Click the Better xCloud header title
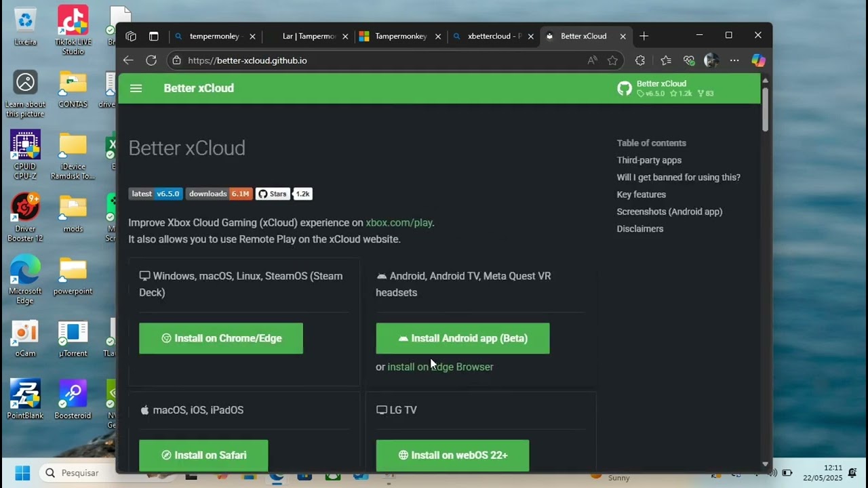Screen dimensions: 868x488 pyautogui.click(x=199, y=88)
